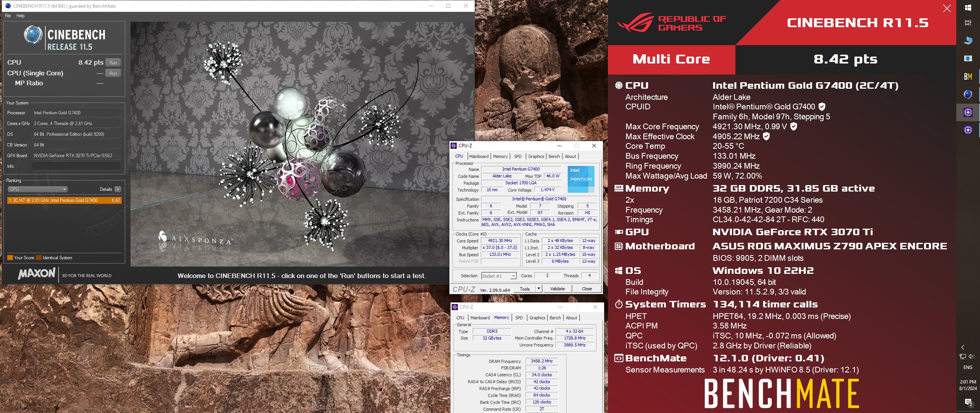
Task: Click the lower CPU-Z window title icon
Action: pyautogui.click(x=455, y=307)
